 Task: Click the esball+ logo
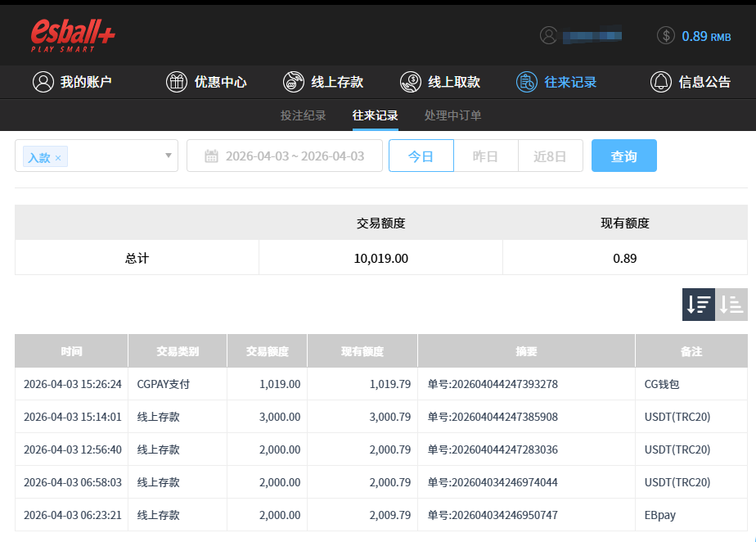(73, 35)
